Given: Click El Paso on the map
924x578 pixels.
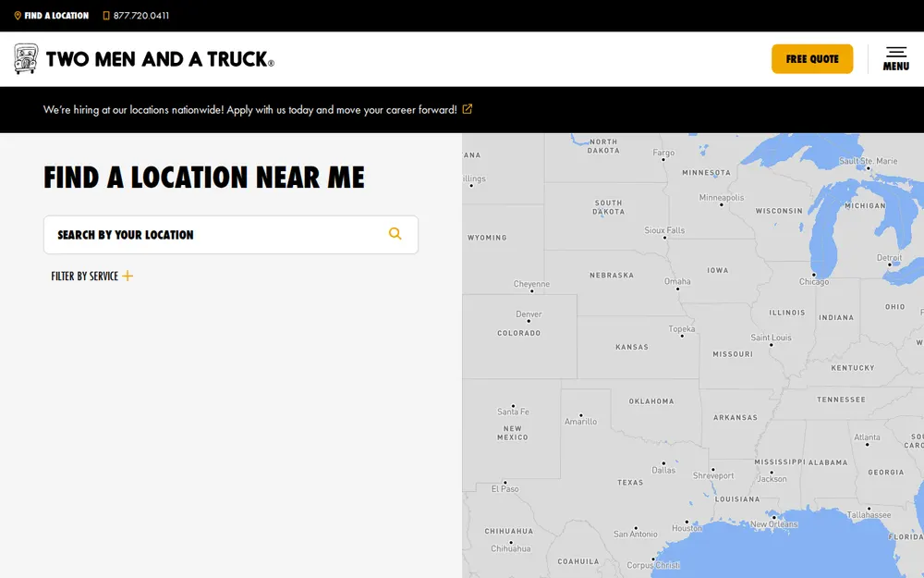Looking at the screenshot, I should tap(505, 489).
